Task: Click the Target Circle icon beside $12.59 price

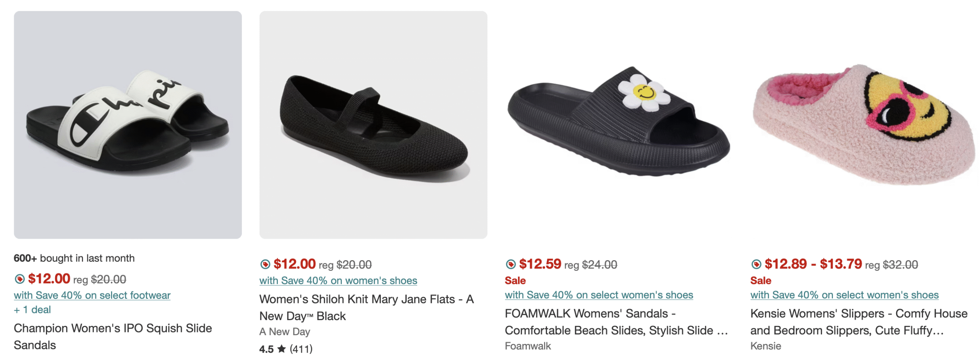Action: click(x=510, y=264)
